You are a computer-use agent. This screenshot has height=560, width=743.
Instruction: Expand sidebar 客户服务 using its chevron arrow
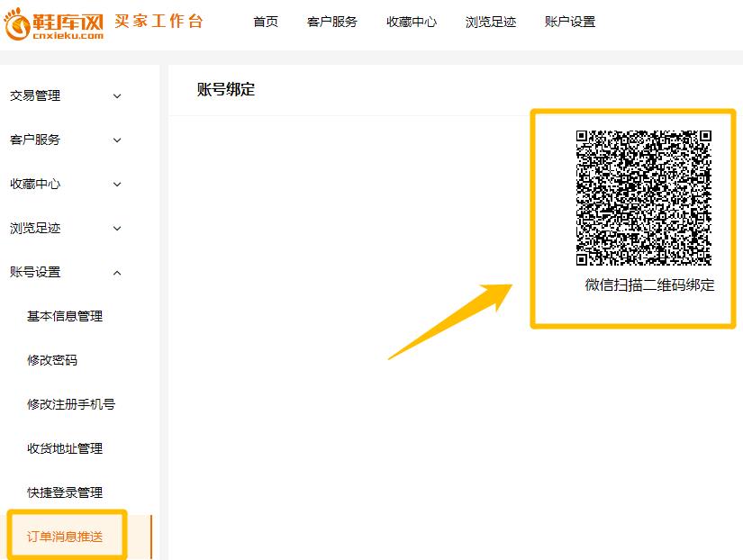[x=117, y=140]
